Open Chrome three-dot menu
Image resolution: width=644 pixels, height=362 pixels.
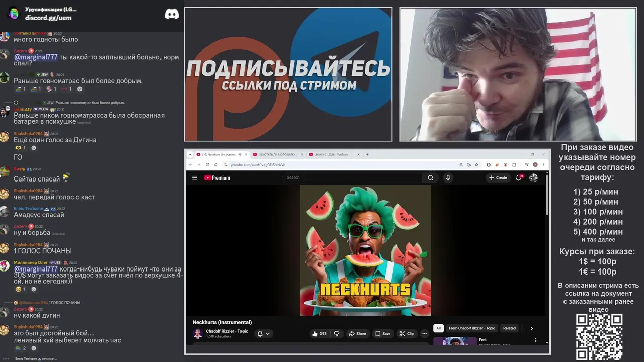pos(543,165)
